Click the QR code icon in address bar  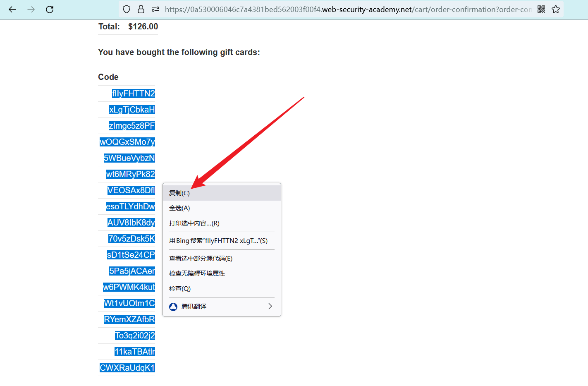click(541, 9)
